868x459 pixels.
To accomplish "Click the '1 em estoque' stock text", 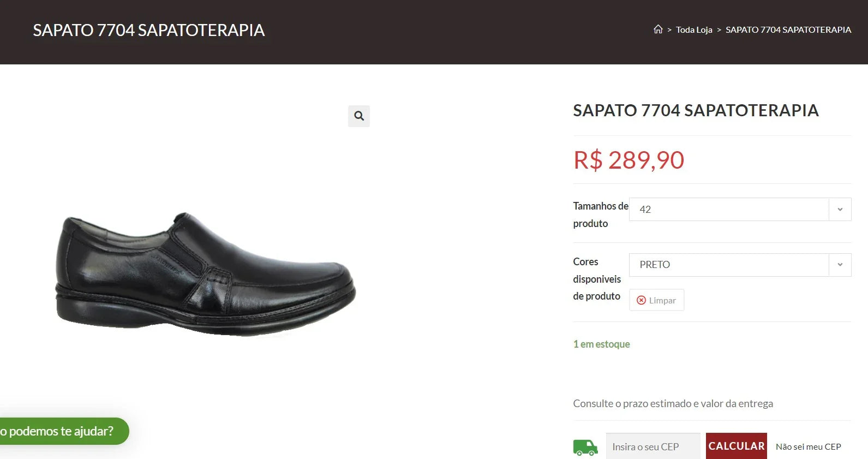I will (601, 344).
